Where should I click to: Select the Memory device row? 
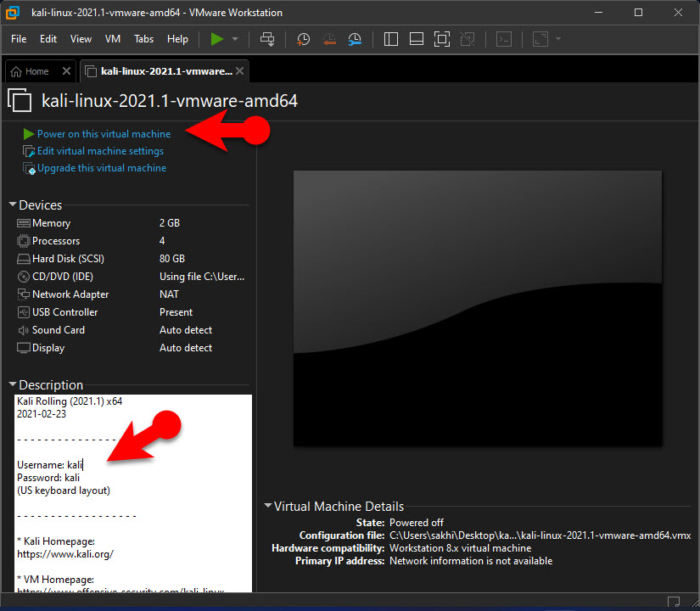[x=132, y=223]
